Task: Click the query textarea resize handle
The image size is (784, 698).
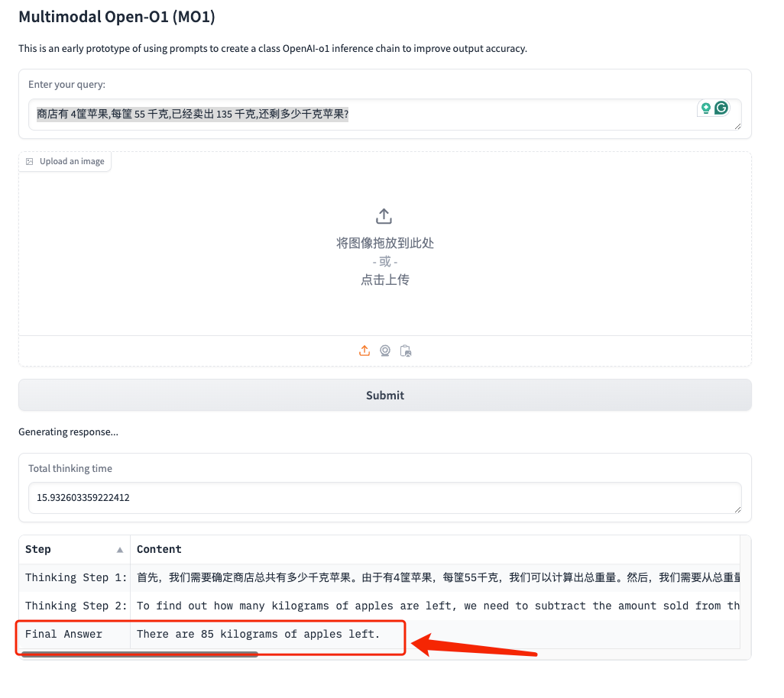Action: 737,127
